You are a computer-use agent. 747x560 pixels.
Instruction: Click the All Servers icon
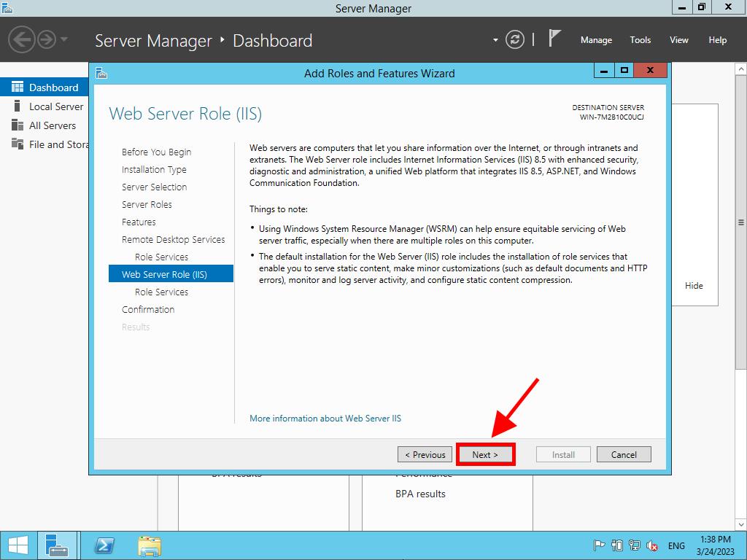tap(18, 125)
